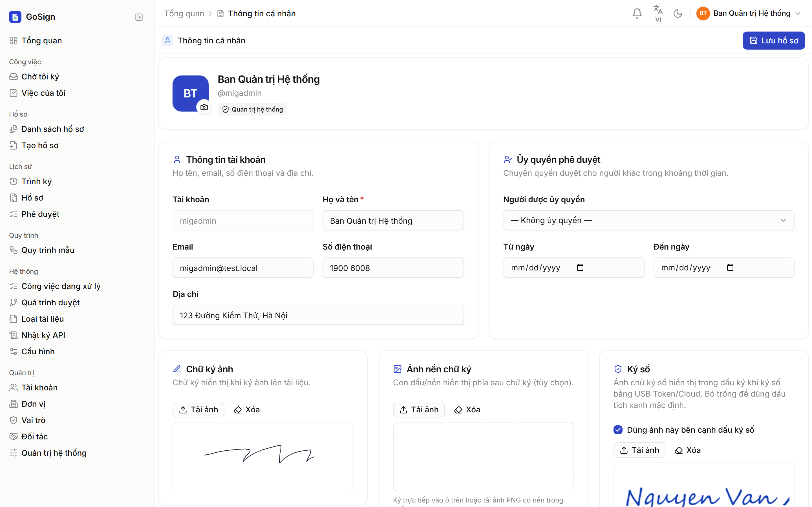Screen dimensions: 812x507
Task: Click Tải ảnh under Chữ ký ảnh
Action: click(198, 410)
